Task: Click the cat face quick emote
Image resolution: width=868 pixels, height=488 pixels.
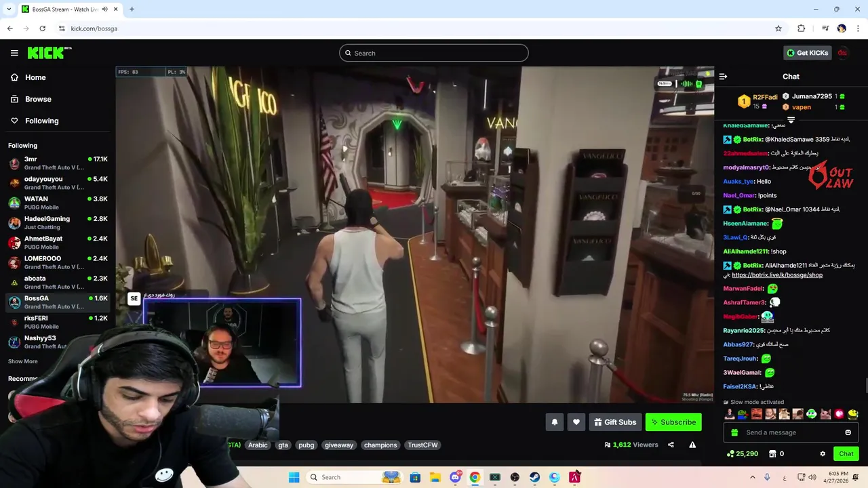Action: tap(825, 414)
